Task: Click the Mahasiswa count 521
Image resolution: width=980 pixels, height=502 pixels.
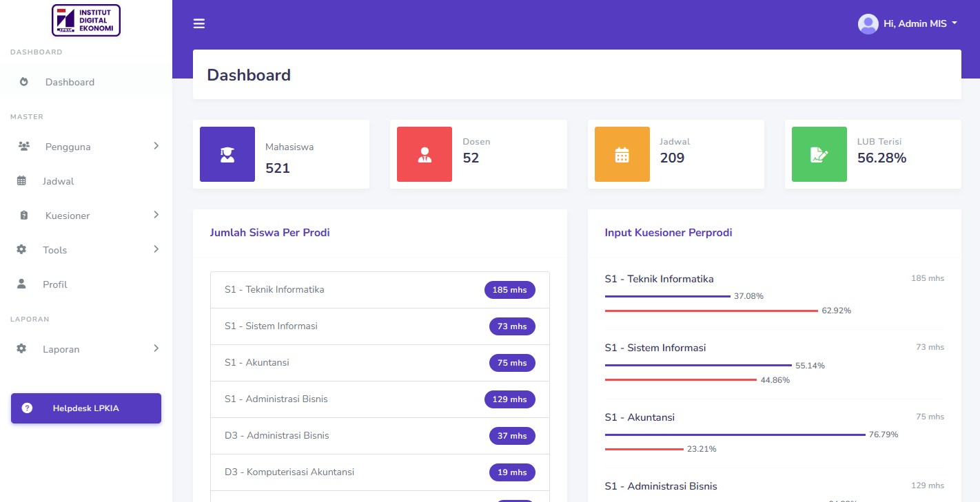Action: pos(278,168)
